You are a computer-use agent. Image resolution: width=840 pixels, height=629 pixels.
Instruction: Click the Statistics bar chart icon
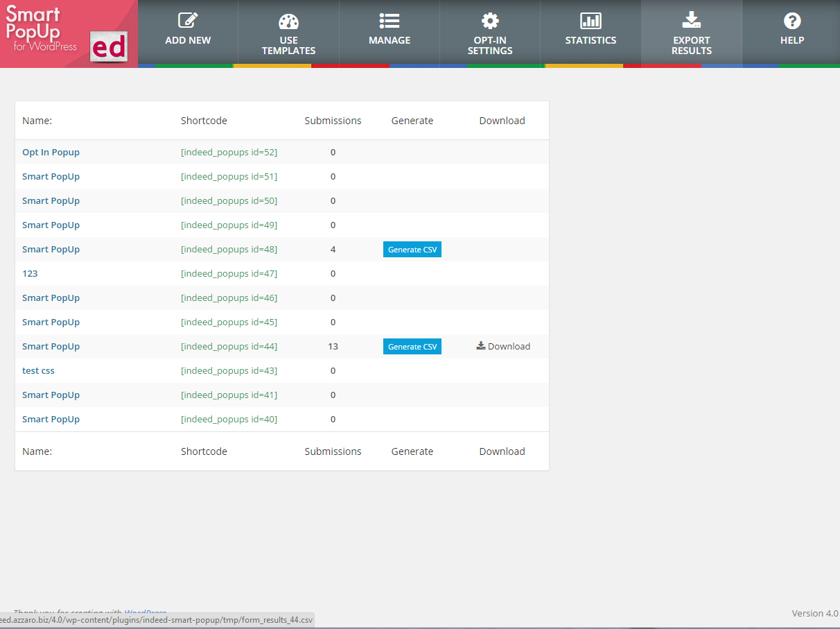(590, 21)
